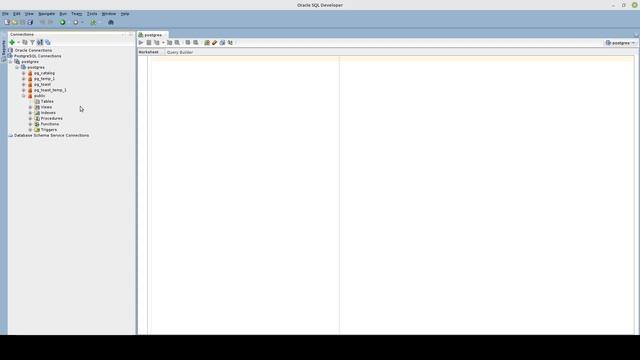Screen dimensions: 640x360
Task: Collapse the public schema node
Action: (x=24, y=96)
